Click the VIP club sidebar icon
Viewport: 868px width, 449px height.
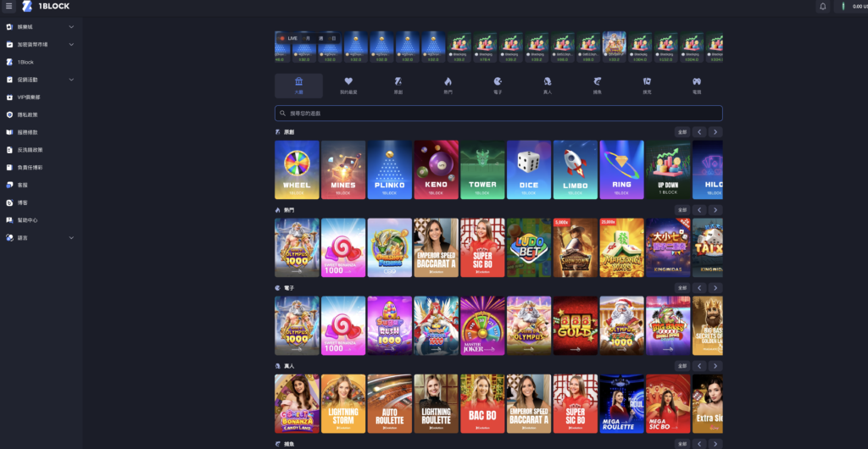coord(9,97)
